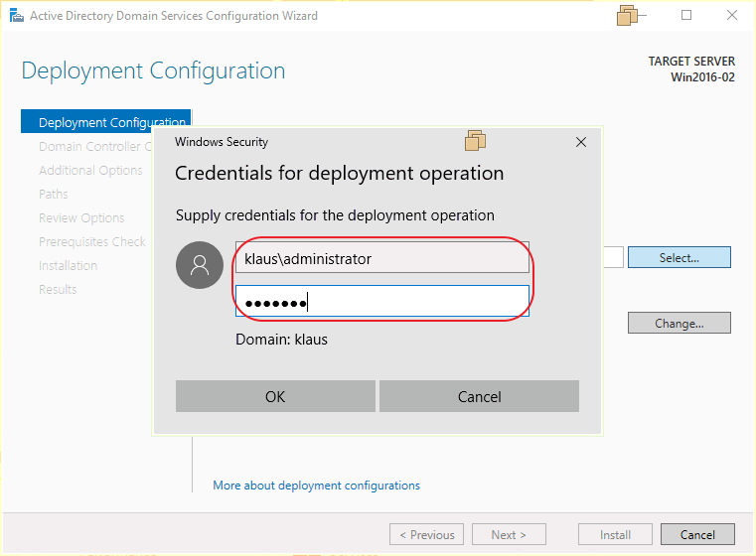The width and height of the screenshot is (756, 556).
Task: Open the Paths step in sidebar
Action: [x=54, y=195]
